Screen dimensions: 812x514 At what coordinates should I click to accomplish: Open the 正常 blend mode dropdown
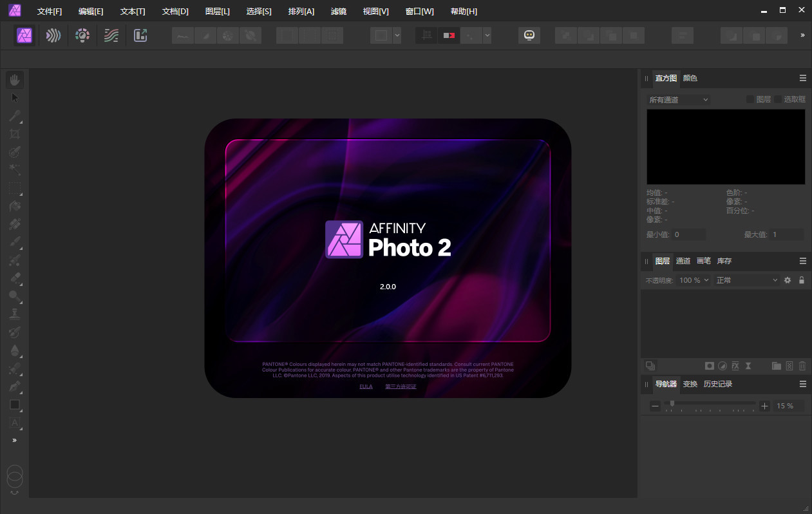point(746,280)
